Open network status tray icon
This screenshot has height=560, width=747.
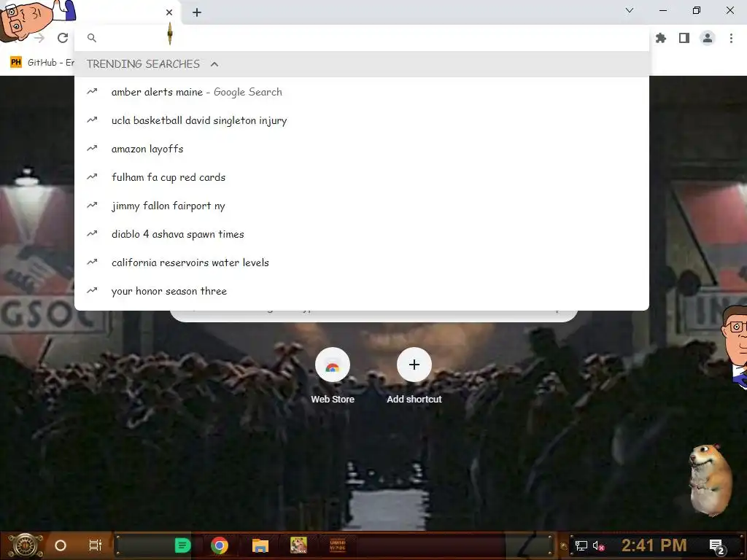[581, 545]
